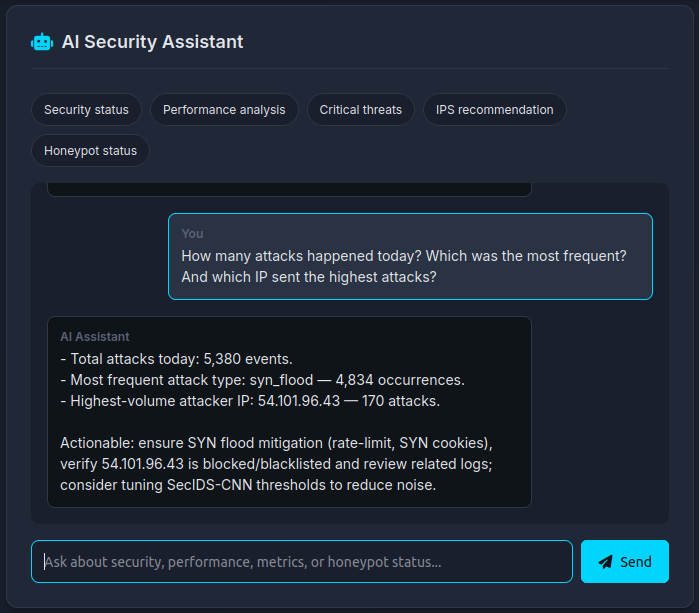Click the 'And which IP sent the highest attacks?' line
This screenshot has height=613, width=699.
[x=309, y=277]
